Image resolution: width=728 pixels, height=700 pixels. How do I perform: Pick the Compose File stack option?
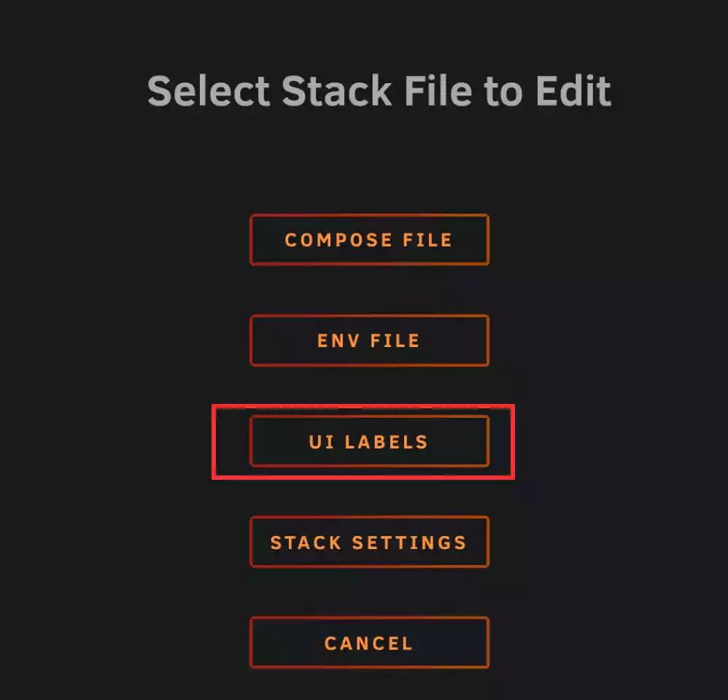[369, 240]
